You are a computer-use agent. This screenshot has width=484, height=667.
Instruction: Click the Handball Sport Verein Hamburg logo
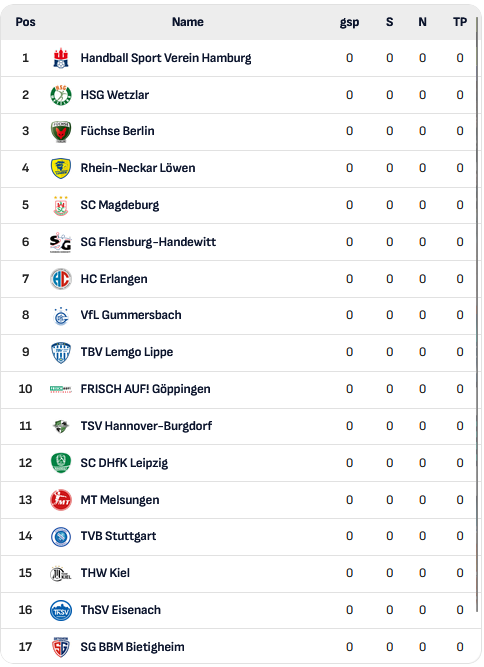click(x=61, y=58)
